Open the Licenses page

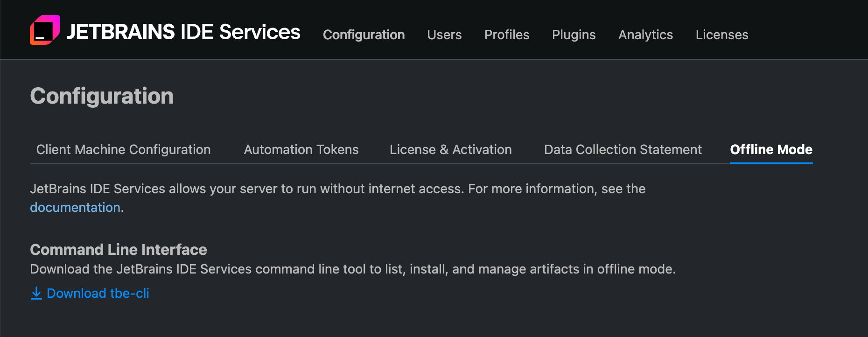721,35
